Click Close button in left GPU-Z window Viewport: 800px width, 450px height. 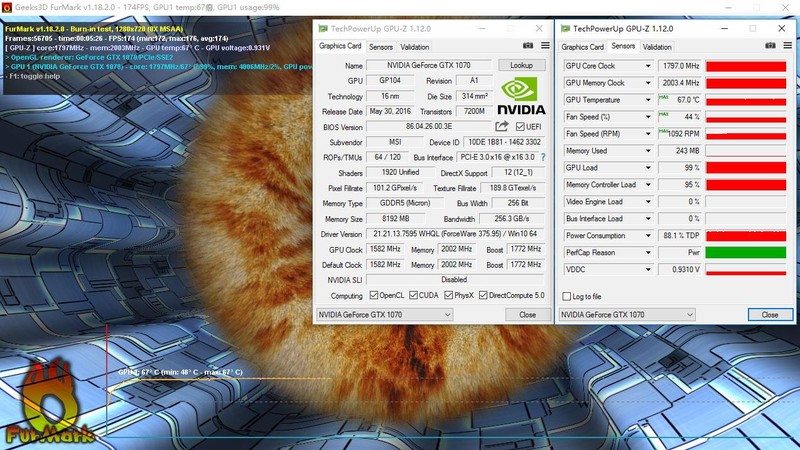click(x=528, y=315)
